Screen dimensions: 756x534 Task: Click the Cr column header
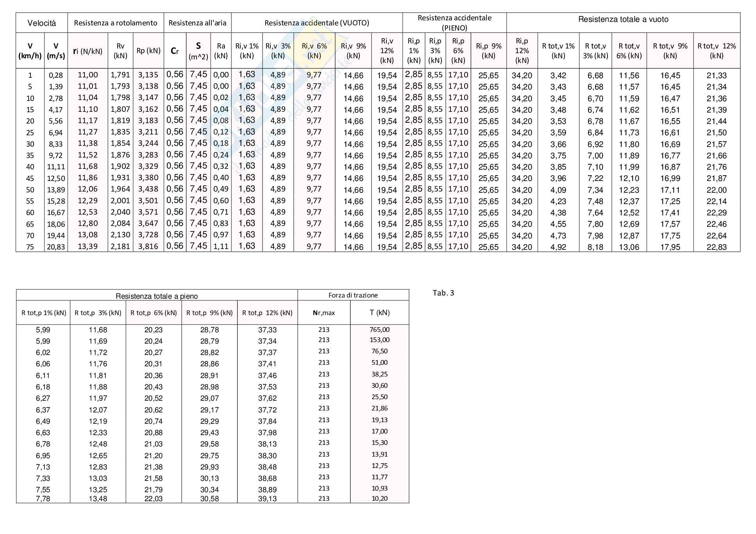pyautogui.click(x=175, y=51)
